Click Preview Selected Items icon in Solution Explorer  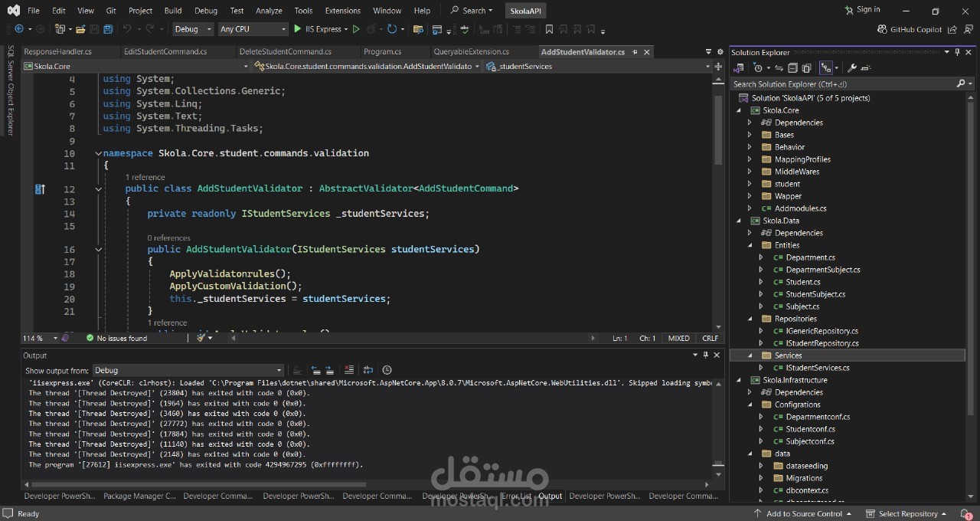865,67
